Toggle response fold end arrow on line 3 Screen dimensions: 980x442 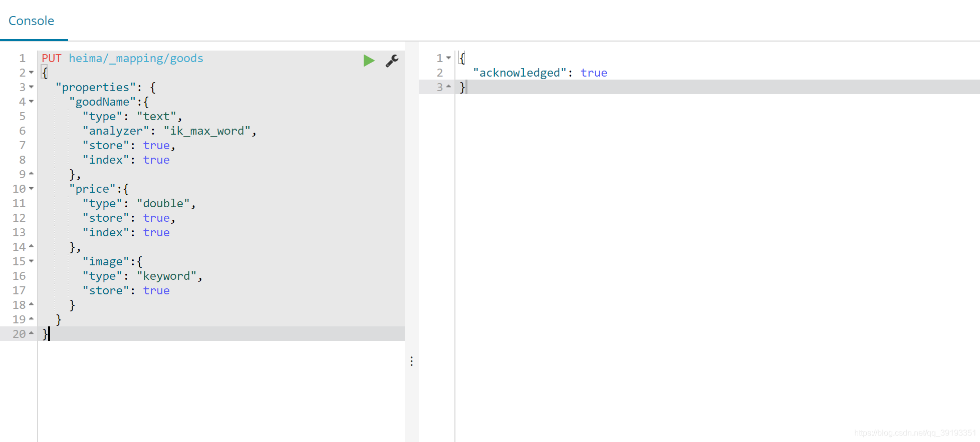448,87
